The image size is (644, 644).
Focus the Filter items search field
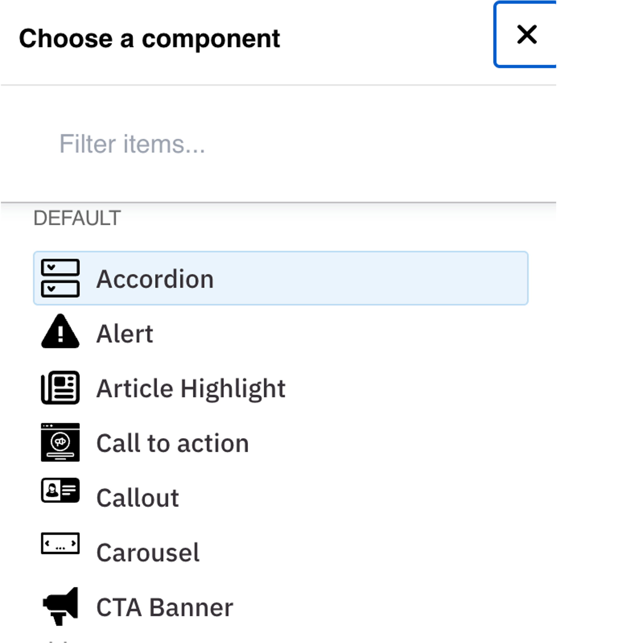click(x=267, y=144)
